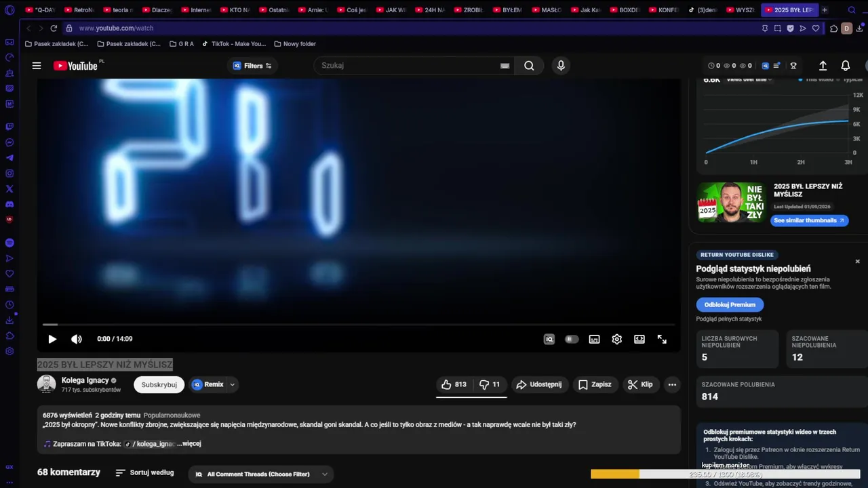868x488 pixels.
Task: Share the video via Udostępnij
Action: tap(539, 384)
